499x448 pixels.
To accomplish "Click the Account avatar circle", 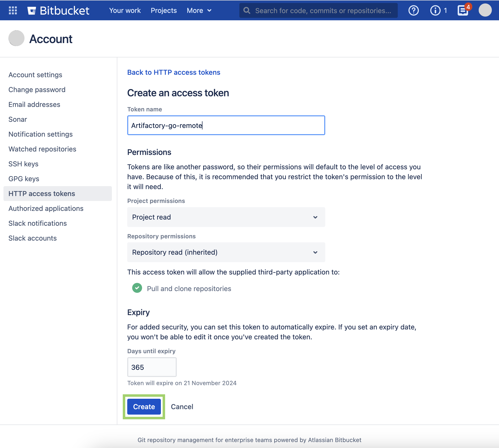I will click(16, 38).
